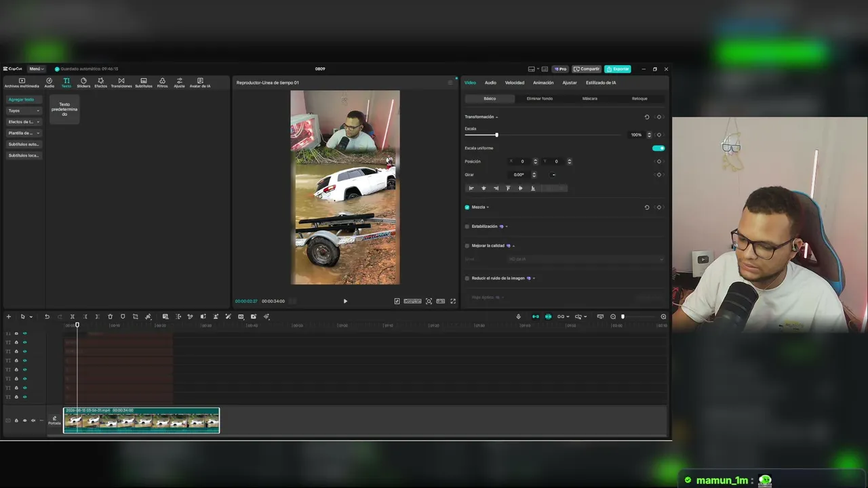Switch to the Estilizado de IA tab
868x488 pixels.
(601, 83)
